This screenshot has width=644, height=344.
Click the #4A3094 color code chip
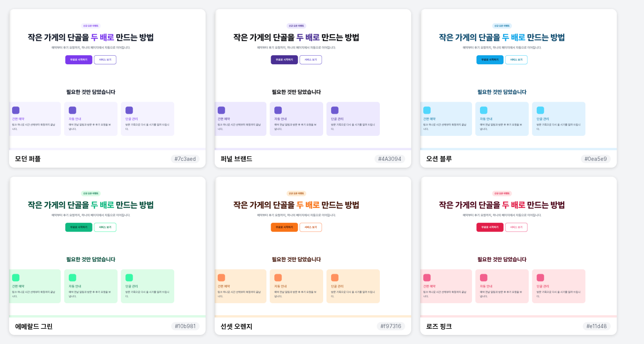click(390, 159)
